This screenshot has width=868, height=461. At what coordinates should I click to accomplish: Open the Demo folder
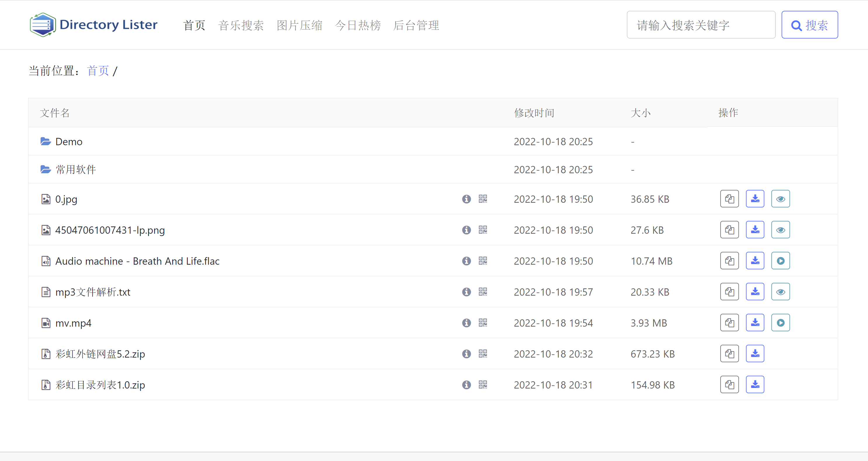click(69, 142)
